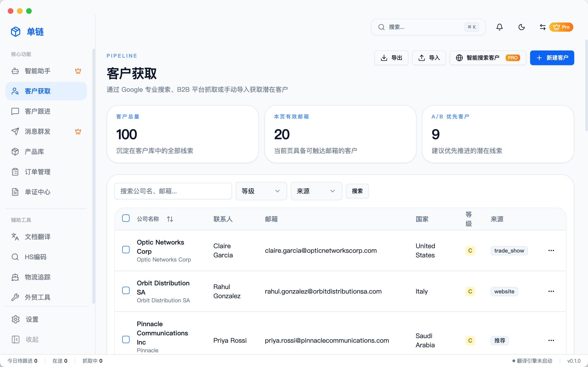Collapse the sidebar with 收起 icon
This screenshot has height=367, width=588.
pyautogui.click(x=16, y=339)
